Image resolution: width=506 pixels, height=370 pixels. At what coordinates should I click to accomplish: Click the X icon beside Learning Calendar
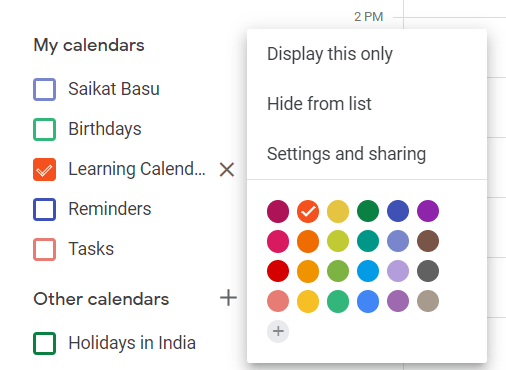pyautogui.click(x=227, y=169)
